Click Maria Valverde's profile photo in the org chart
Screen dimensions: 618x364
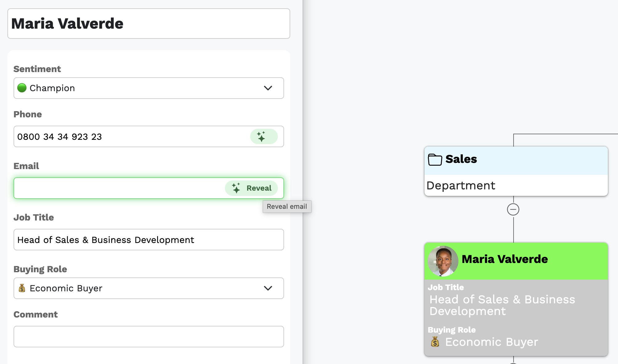click(443, 261)
